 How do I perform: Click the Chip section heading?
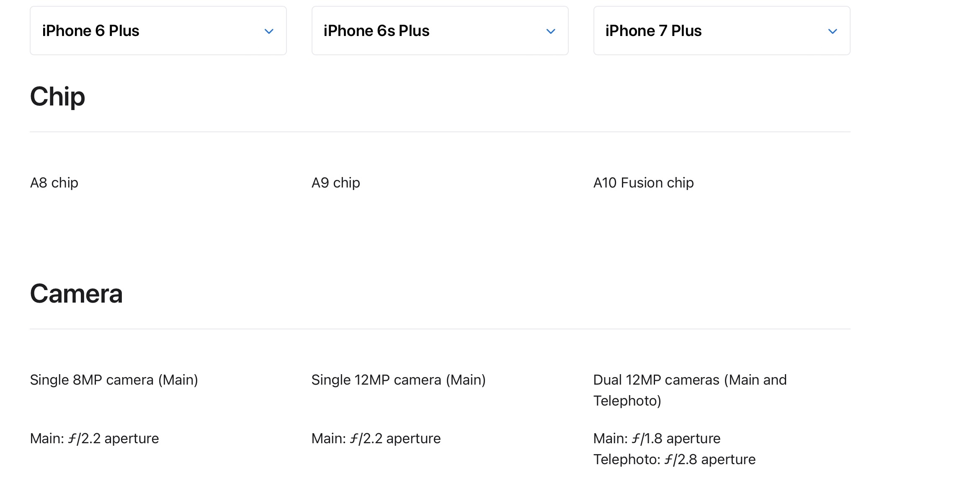58,97
